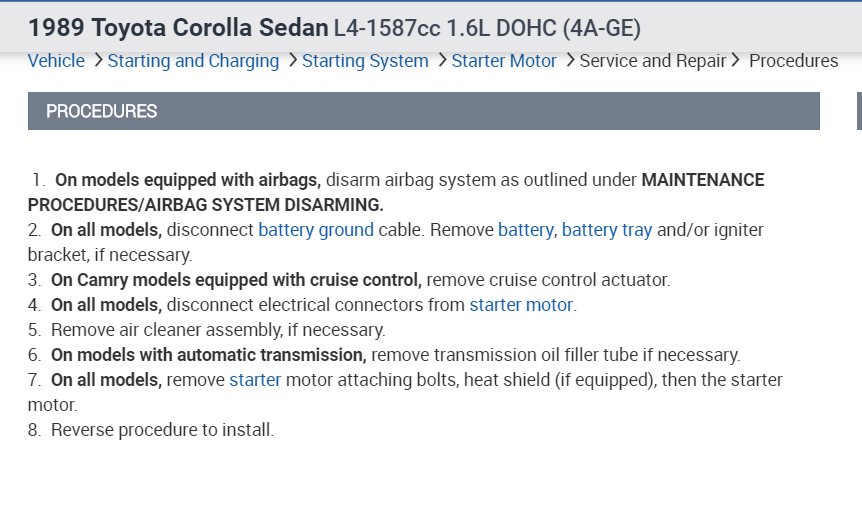Open the Starter Motor breadcrumb link
The image size is (862, 524).
click(x=504, y=61)
